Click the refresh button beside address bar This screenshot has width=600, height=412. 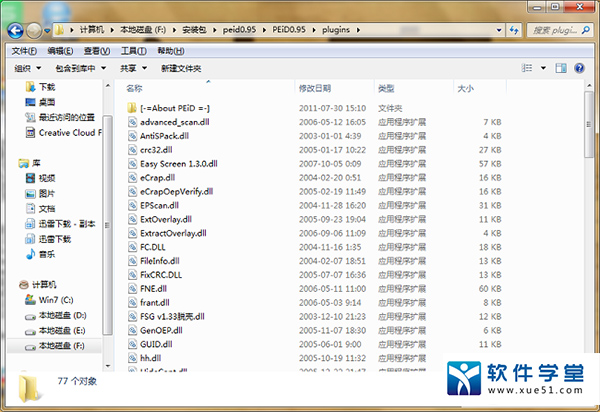click(x=514, y=30)
